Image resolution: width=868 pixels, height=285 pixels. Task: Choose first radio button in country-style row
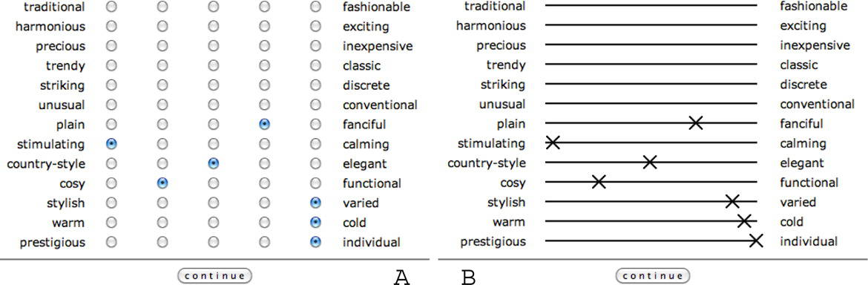pyautogui.click(x=111, y=164)
